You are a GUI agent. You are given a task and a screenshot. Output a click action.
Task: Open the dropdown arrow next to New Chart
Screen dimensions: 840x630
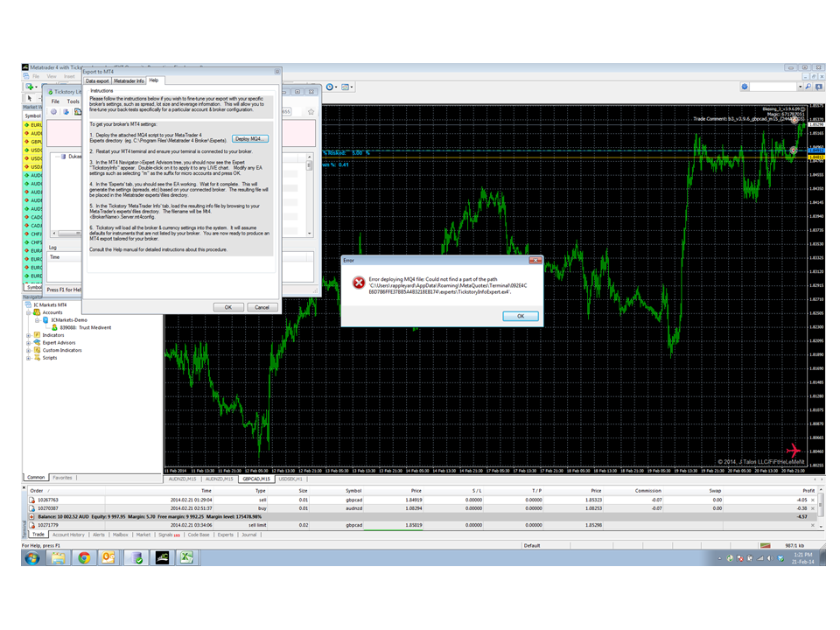[x=37, y=87]
